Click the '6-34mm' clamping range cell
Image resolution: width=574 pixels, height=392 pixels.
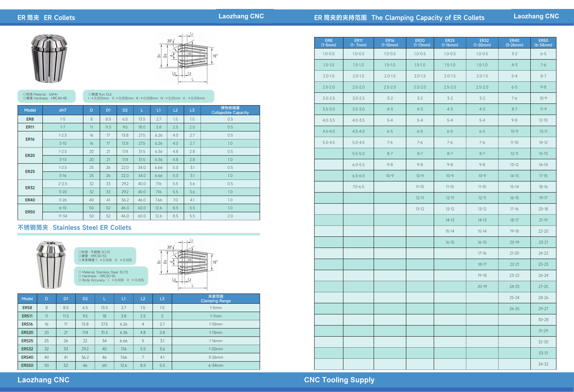pyautogui.click(x=216, y=365)
